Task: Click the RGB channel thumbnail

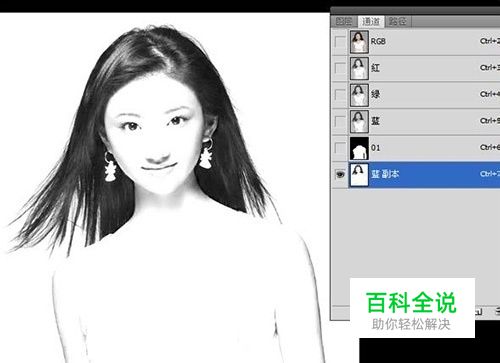Action: pos(359,42)
